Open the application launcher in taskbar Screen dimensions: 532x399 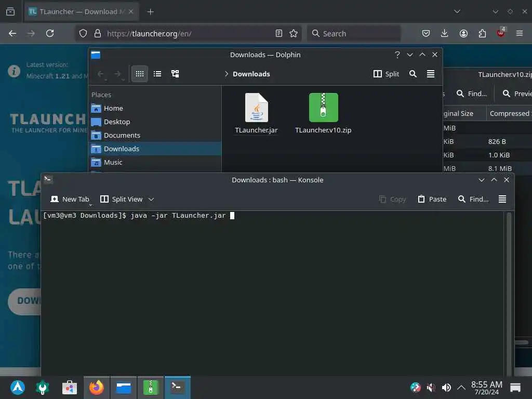point(17,387)
